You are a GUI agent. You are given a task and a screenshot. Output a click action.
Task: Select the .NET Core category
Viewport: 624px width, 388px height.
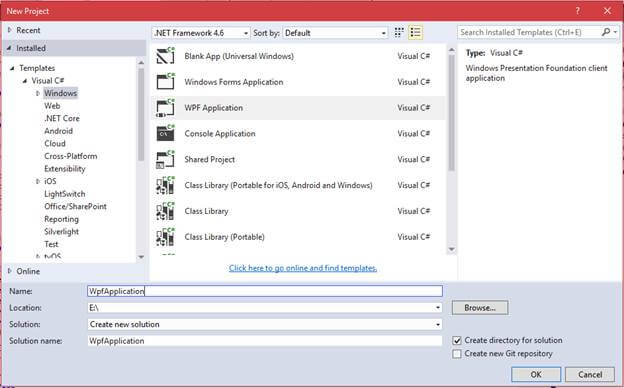coord(62,119)
